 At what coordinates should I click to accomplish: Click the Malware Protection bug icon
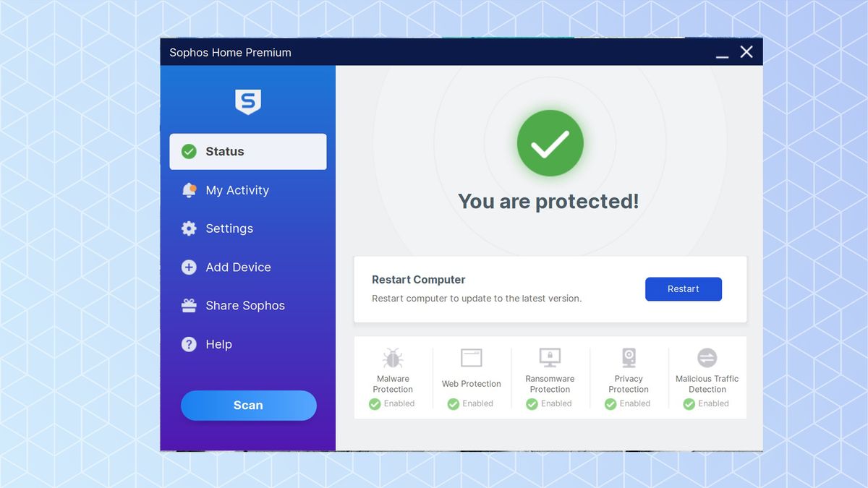(393, 357)
